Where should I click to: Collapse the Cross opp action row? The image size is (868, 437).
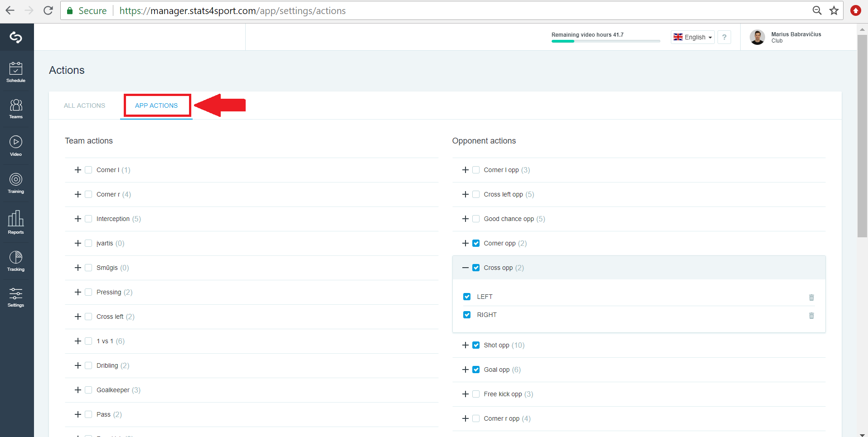tap(466, 268)
